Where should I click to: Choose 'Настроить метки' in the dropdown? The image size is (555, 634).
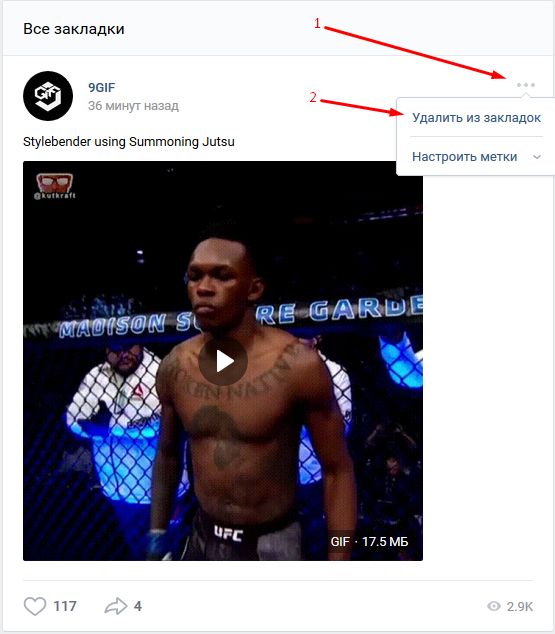pyautogui.click(x=464, y=156)
